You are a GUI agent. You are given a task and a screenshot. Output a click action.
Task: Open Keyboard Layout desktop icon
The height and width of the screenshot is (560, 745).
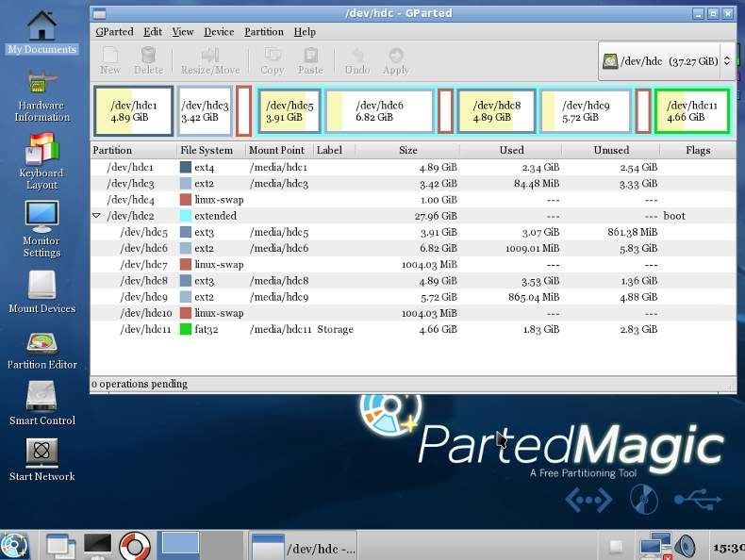(x=41, y=161)
